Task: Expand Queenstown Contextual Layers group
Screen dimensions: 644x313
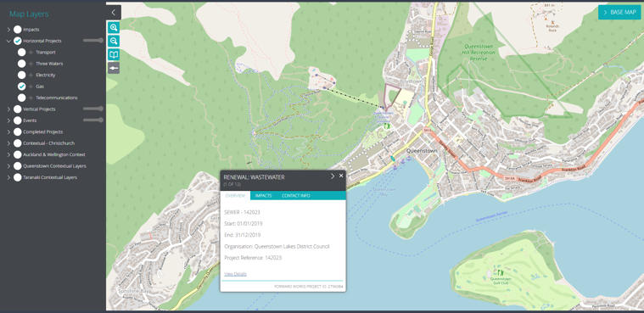Action: point(8,166)
